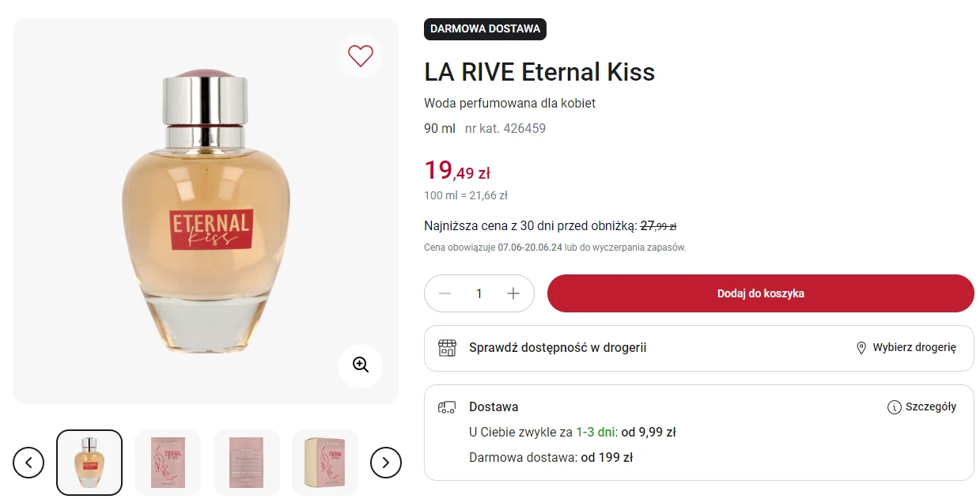This screenshot has height=499, width=980.
Task: Click the Darmowa dostawa badge
Action: click(x=485, y=29)
